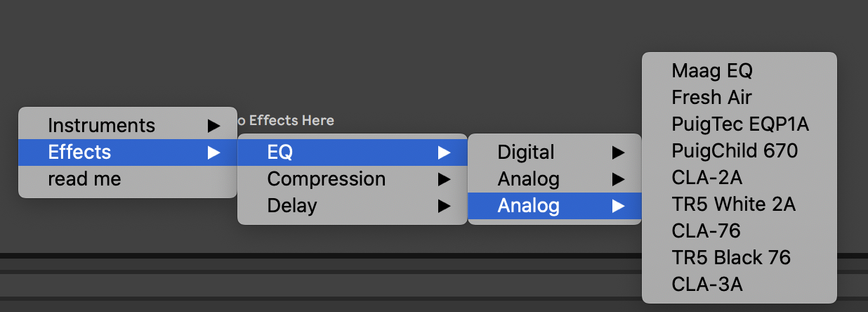Image resolution: width=868 pixels, height=312 pixels.
Task: Add the CLA-3A plugin
Action: 706,285
